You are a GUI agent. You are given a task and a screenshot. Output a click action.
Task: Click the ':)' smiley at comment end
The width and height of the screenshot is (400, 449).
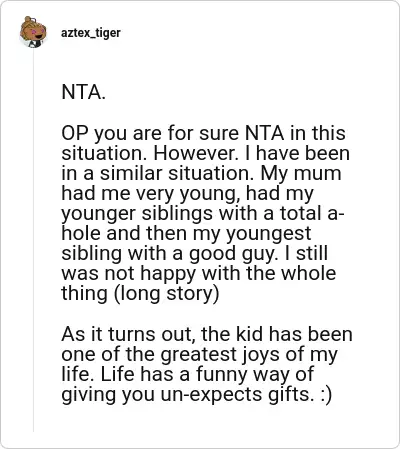(326, 395)
